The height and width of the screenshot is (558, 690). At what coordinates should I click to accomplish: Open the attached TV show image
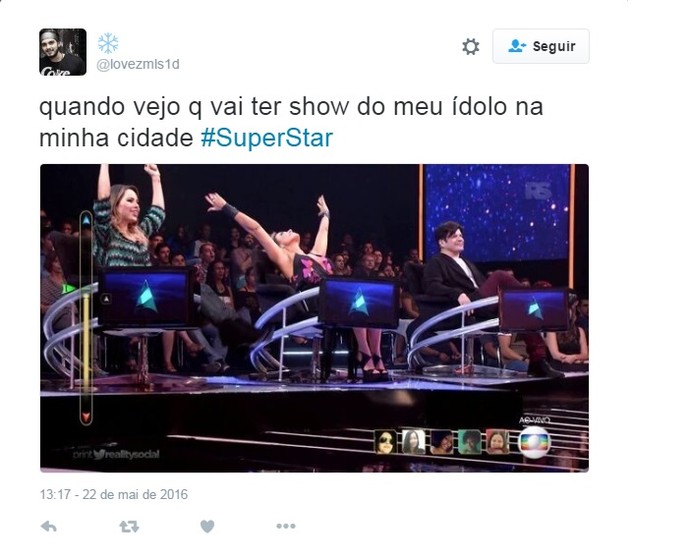314,318
